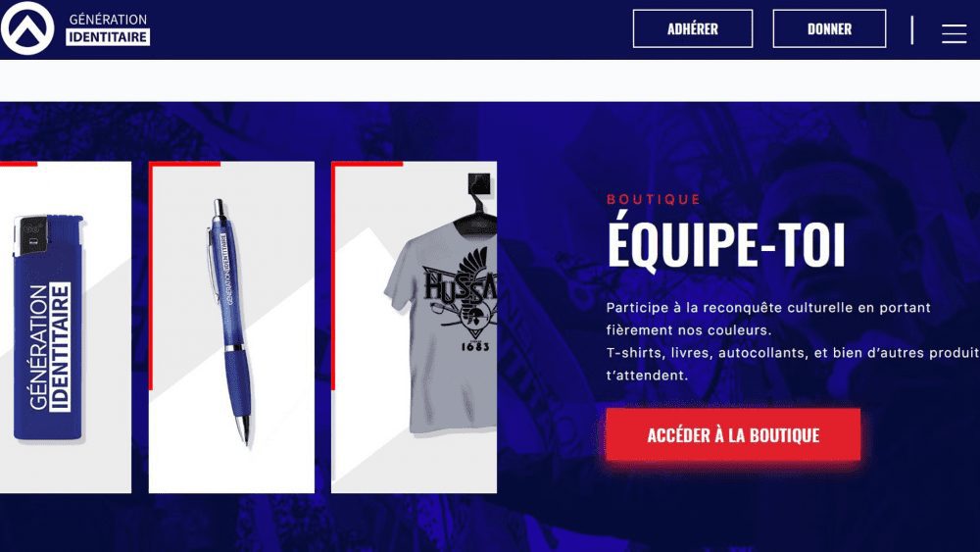Open the shop via ACCÉDER À LA BOUTIQUE
The image size is (980, 552).
click(733, 435)
